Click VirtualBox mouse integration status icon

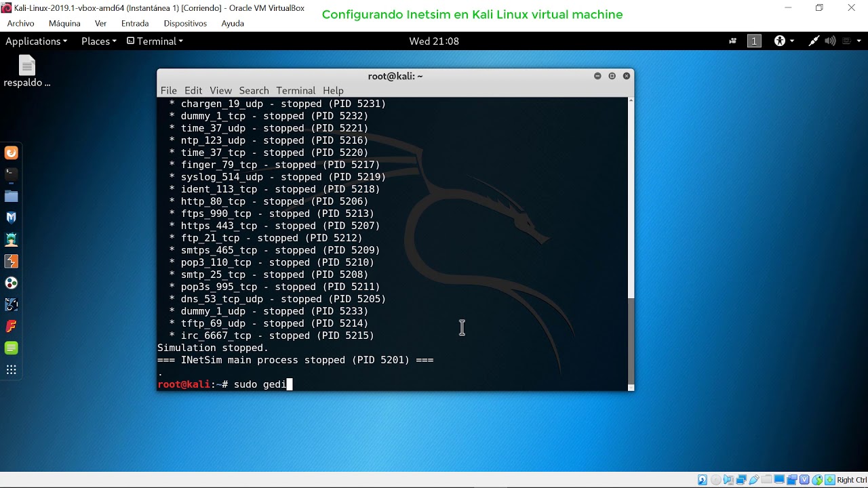coord(817,480)
